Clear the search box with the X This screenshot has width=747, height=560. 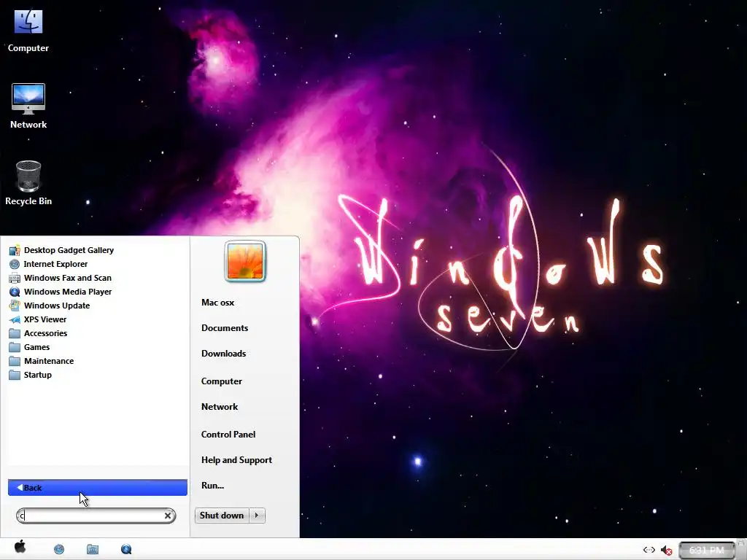click(168, 516)
